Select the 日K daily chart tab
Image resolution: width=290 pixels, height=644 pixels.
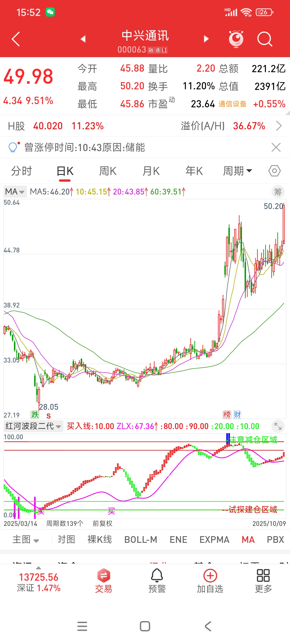pos(65,171)
